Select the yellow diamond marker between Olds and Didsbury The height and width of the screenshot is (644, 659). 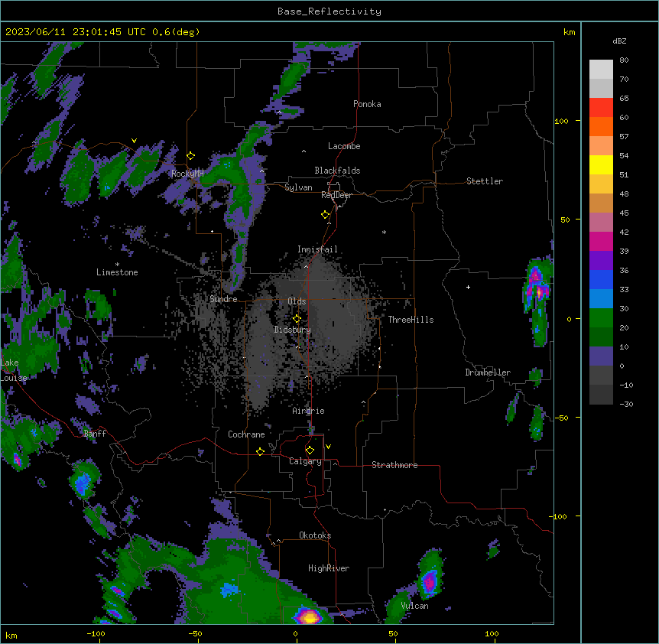click(x=297, y=318)
